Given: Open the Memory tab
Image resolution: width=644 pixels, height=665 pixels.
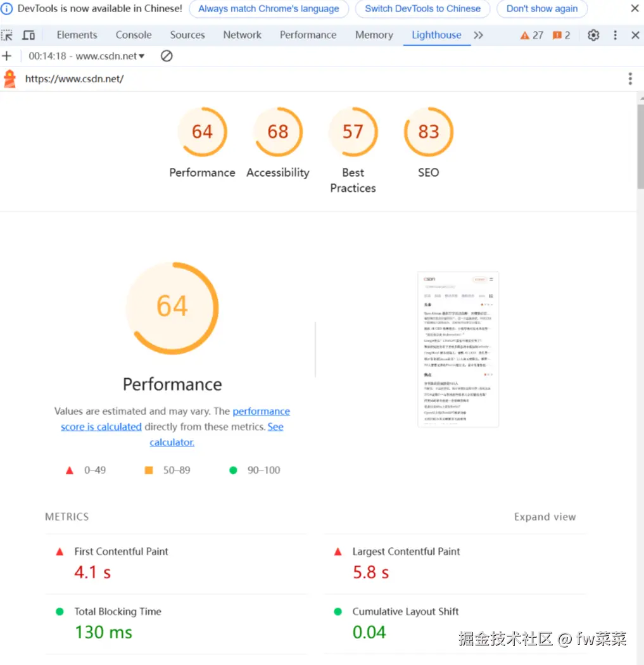Looking at the screenshot, I should tap(374, 35).
